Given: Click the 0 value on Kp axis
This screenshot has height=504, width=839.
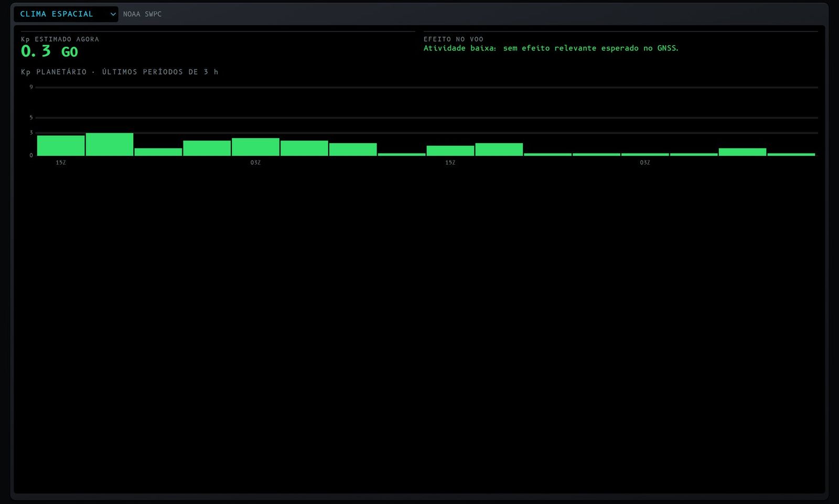Looking at the screenshot, I should (x=31, y=155).
